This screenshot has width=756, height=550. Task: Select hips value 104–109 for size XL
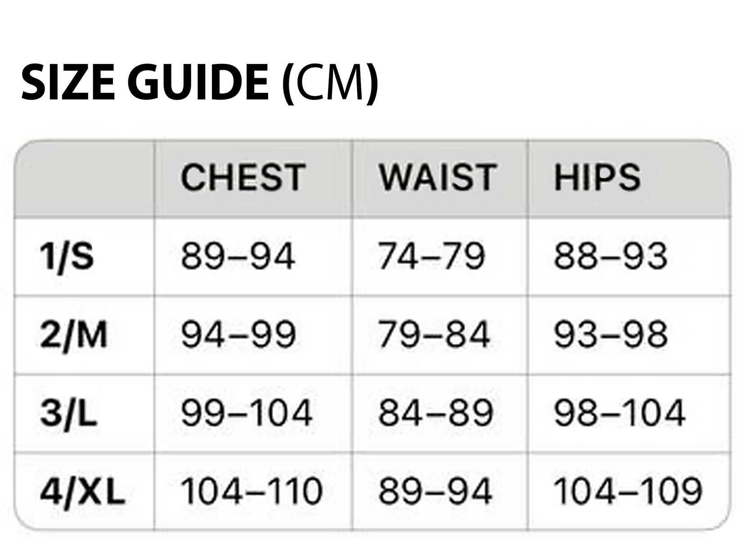click(x=628, y=491)
